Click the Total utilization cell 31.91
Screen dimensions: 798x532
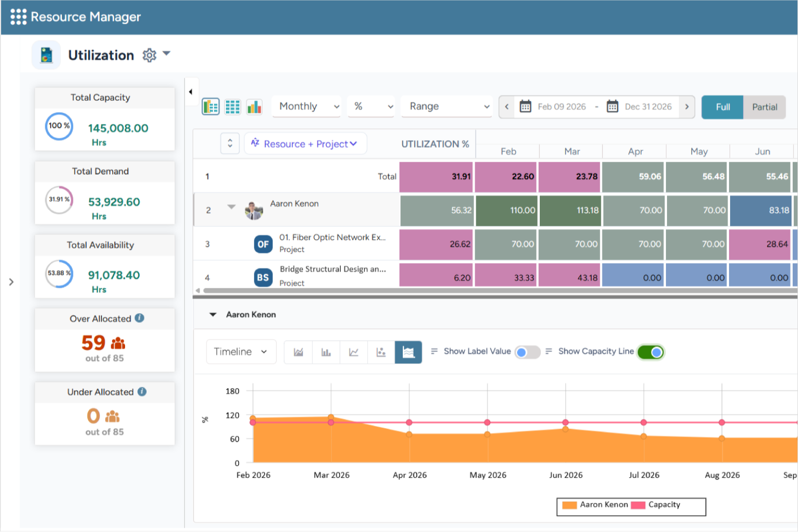tap(436, 177)
